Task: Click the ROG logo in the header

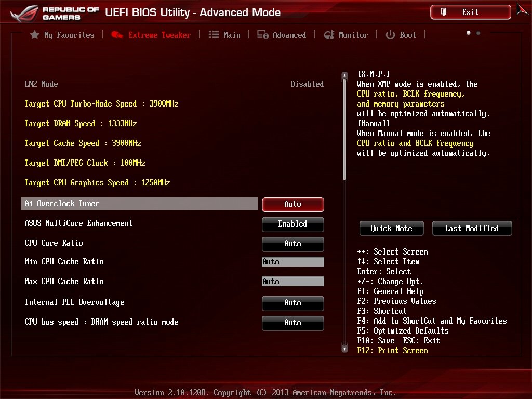Action: point(25,11)
